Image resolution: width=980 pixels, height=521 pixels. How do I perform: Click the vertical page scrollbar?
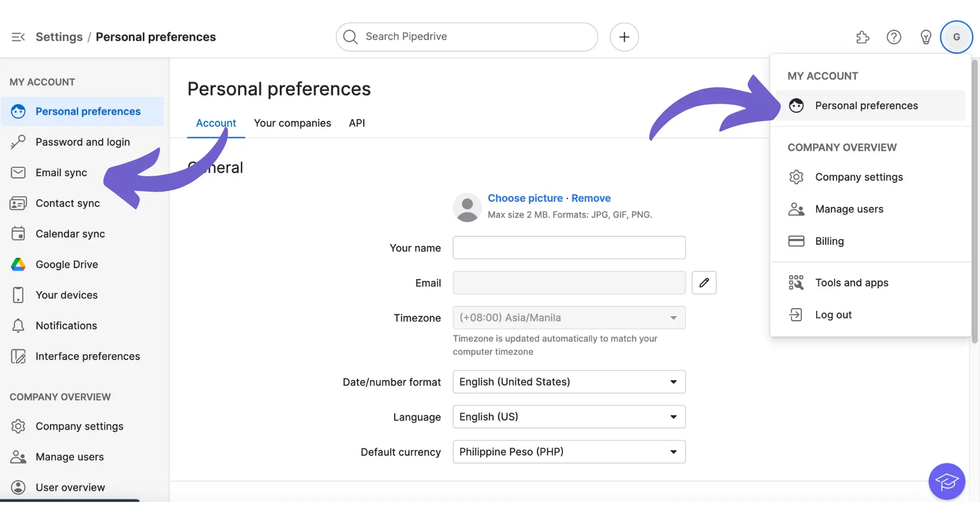(974, 201)
